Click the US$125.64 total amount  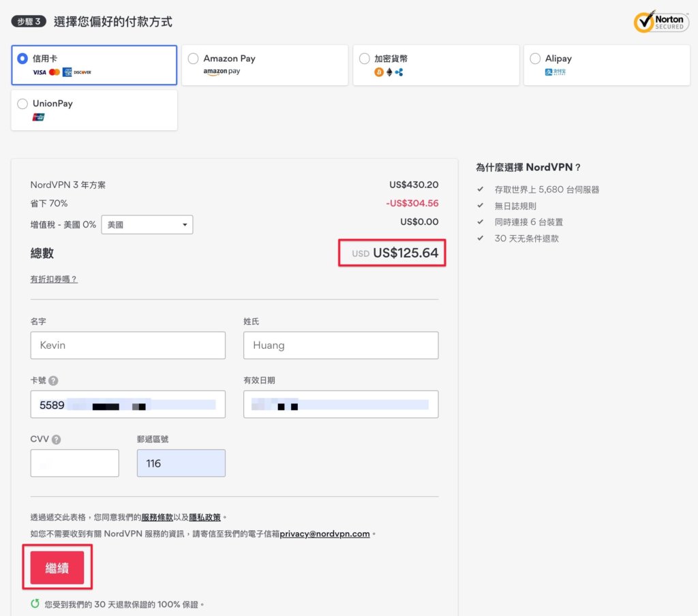pyautogui.click(x=406, y=253)
